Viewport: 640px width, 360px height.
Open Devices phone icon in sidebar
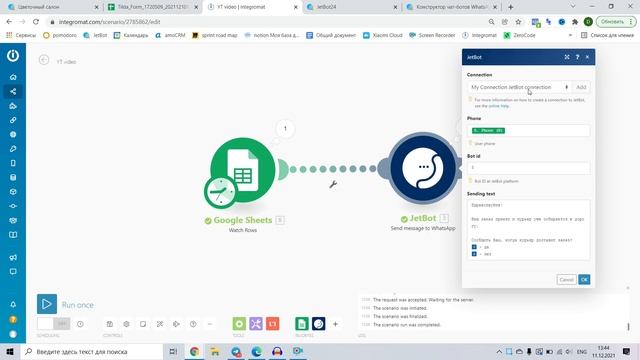tap(13, 163)
